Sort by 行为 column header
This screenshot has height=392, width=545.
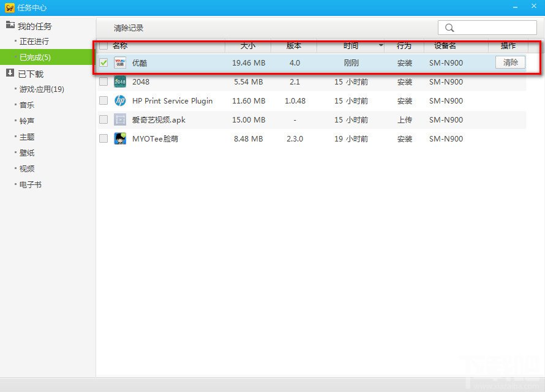point(404,45)
